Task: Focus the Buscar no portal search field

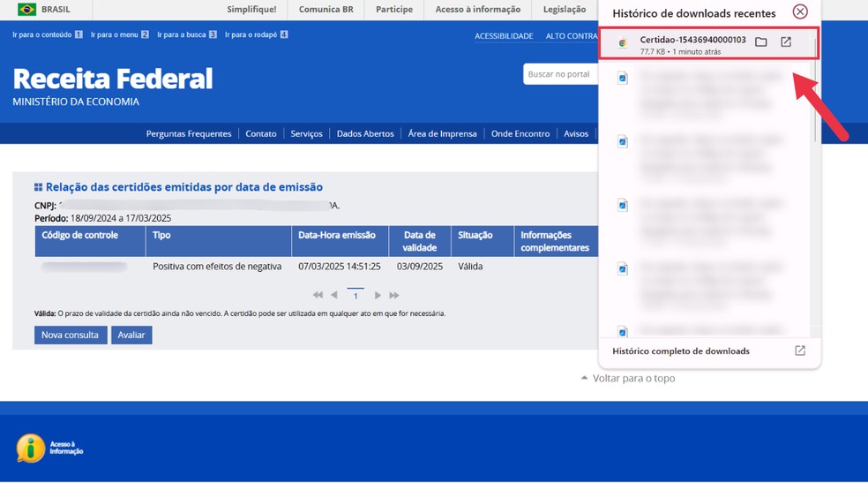Action: click(x=561, y=74)
